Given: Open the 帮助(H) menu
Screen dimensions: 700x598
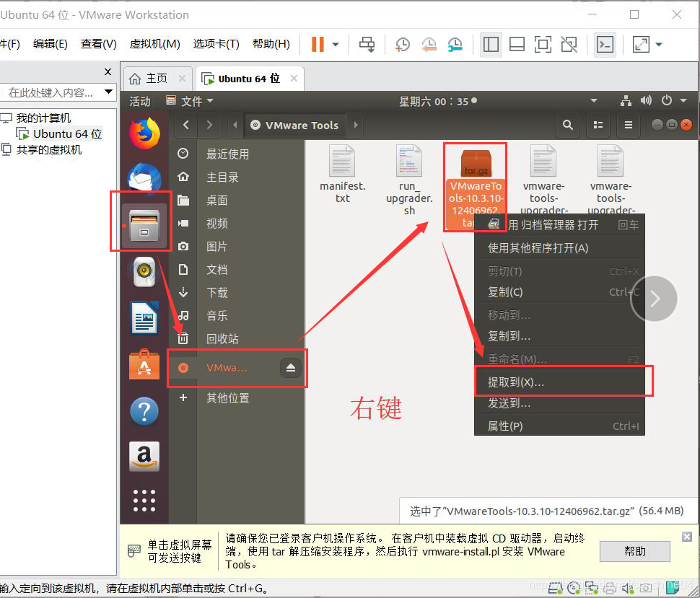Looking at the screenshot, I should pyautogui.click(x=271, y=44).
